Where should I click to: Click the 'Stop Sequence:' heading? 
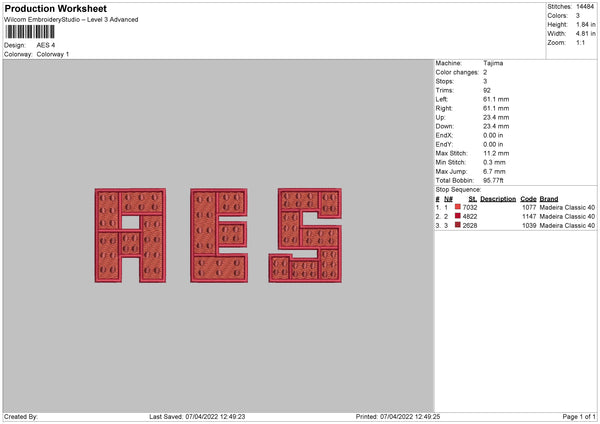(458, 189)
